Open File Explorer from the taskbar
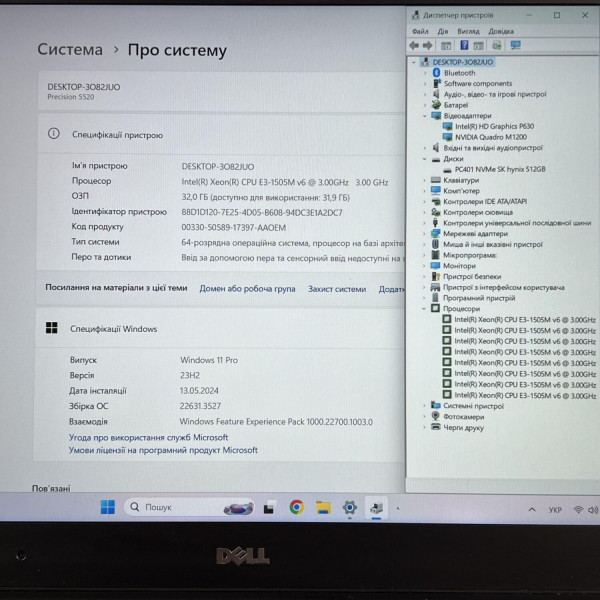 pos(323,508)
